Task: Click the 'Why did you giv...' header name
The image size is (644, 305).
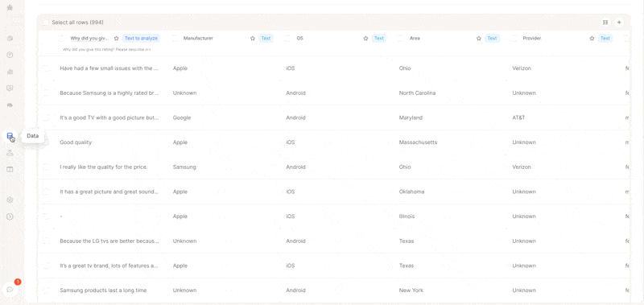Action: coord(89,38)
